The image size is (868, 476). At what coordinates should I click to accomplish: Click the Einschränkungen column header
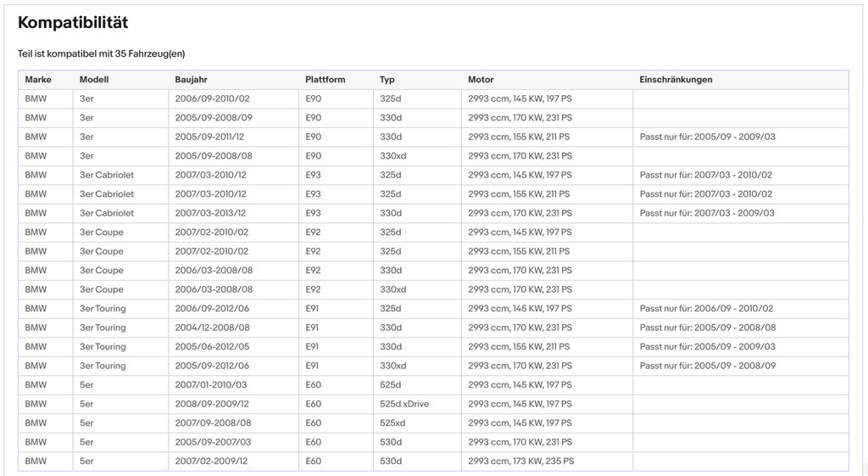[676, 80]
